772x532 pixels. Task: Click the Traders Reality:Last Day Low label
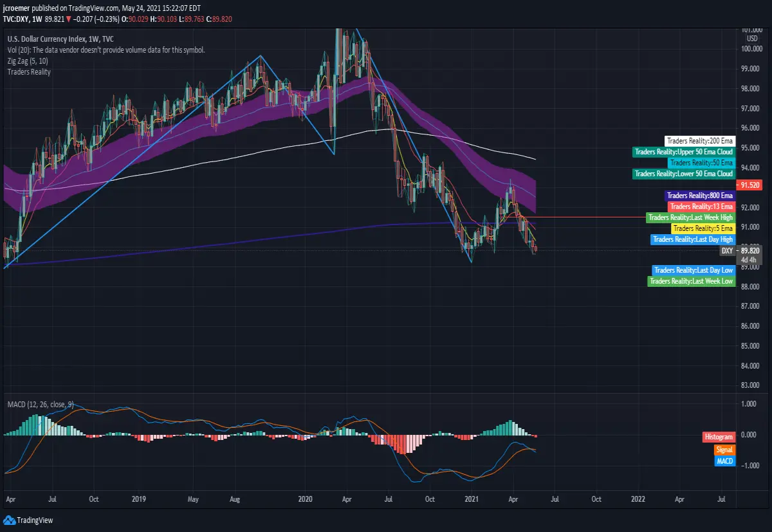pyautogui.click(x=694, y=270)
